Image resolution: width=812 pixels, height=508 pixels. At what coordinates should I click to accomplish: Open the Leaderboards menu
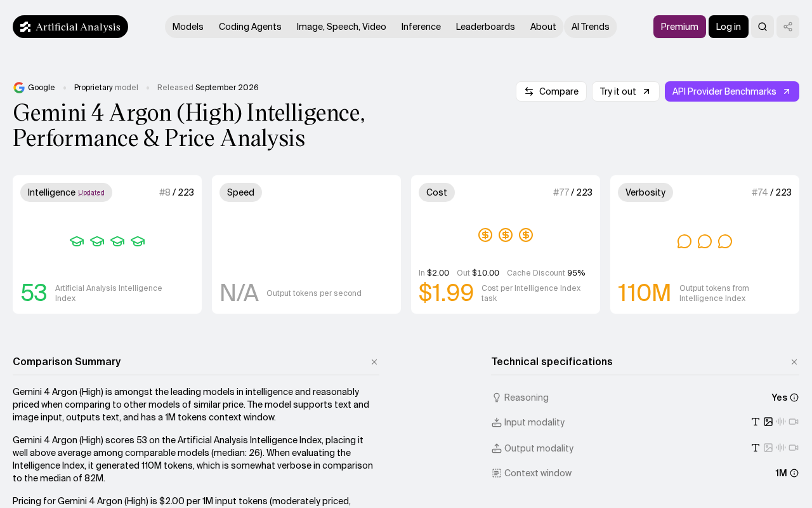tap(485, 27)
